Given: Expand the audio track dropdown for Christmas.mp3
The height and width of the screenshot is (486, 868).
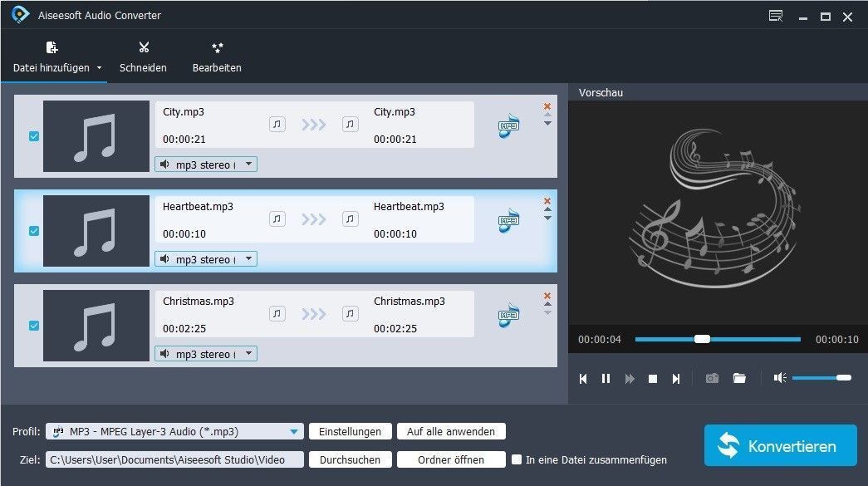Looking at the screenshot, I should (x=248, y=354).
